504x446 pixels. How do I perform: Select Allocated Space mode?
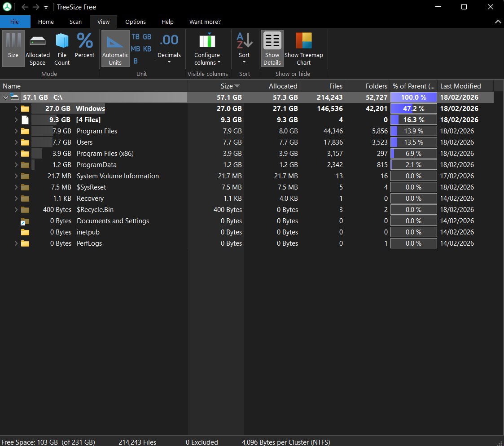coord(38,48)
